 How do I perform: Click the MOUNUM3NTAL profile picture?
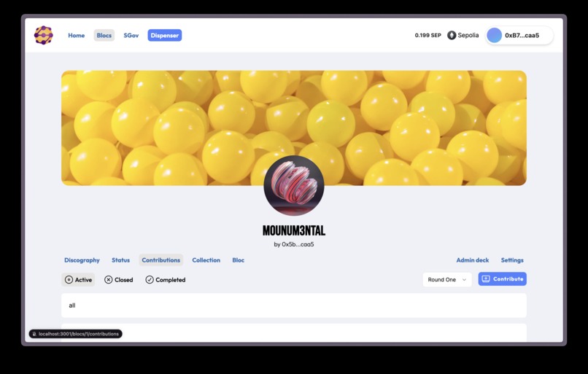[x=294, y=185]
